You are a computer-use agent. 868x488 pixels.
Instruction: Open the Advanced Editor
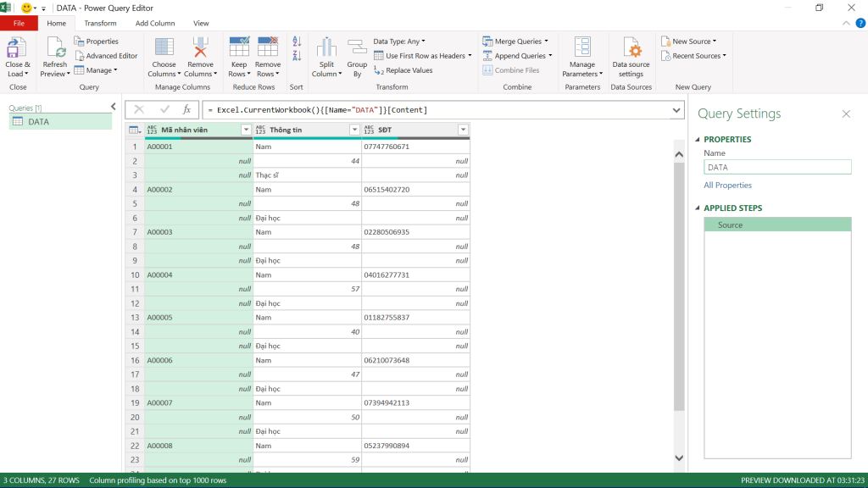[106, 56]
